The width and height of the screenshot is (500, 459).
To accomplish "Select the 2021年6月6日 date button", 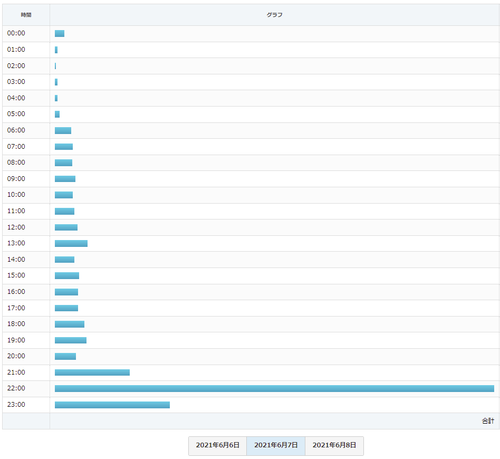I will 217,445.
